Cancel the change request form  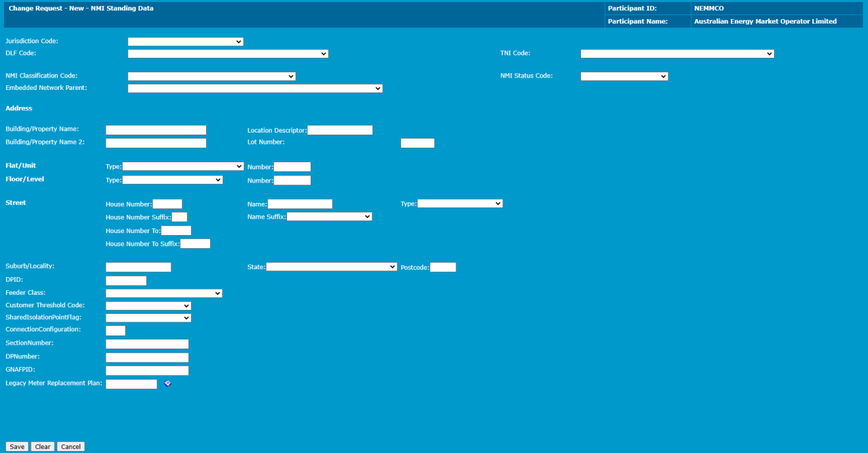(71, 446)
